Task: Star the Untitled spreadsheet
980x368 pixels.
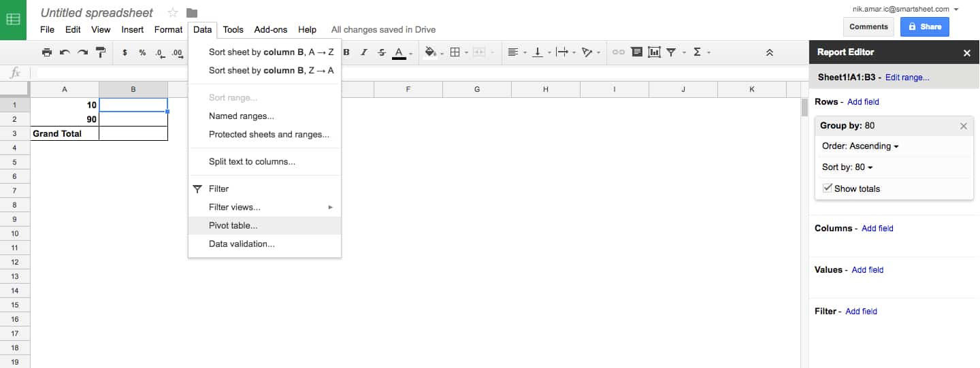Action: point(173,13)
